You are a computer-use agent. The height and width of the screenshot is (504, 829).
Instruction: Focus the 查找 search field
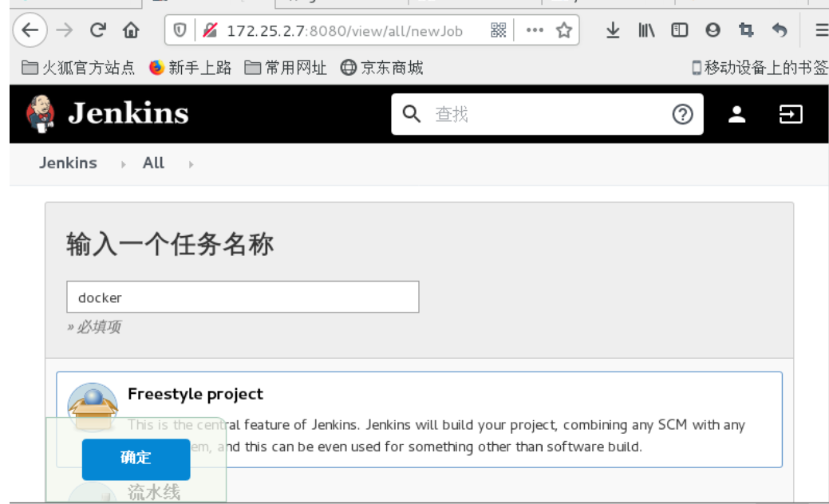(x=547, y=114)
